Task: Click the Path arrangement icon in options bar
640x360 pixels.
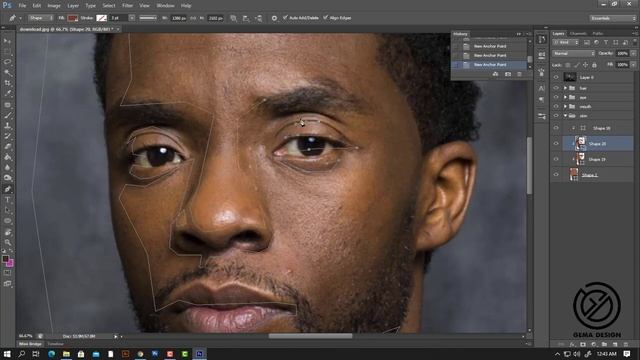Action: (x=259, y=18)
